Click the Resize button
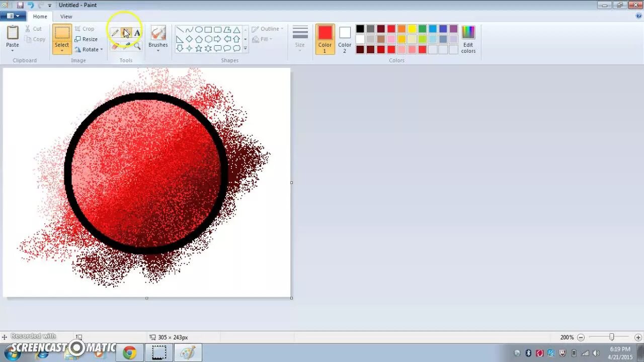 86,39
